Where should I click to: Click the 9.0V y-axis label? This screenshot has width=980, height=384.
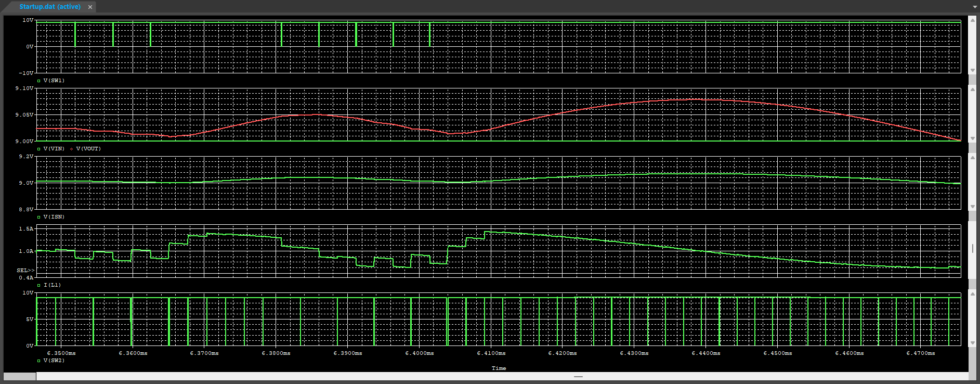(x=27, y=183)
